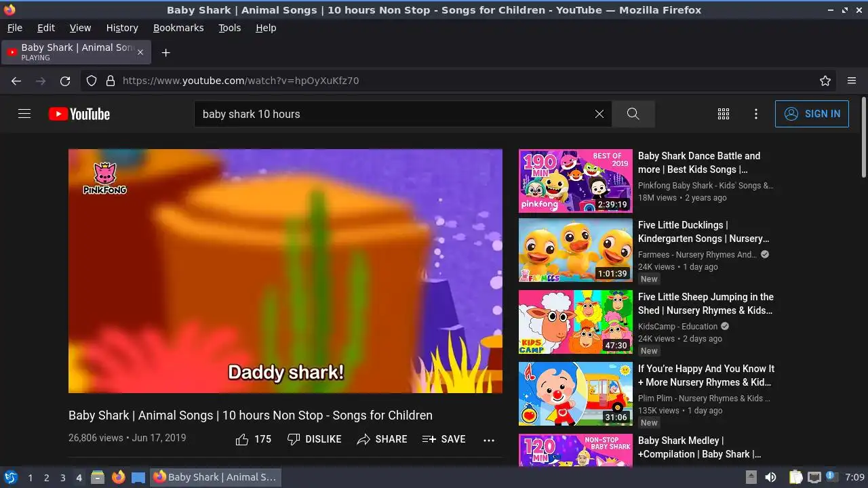Click Baby Shark Dance Battle video title
The width and height of the screenshot is (868, 488).
[x=699, y=163]
